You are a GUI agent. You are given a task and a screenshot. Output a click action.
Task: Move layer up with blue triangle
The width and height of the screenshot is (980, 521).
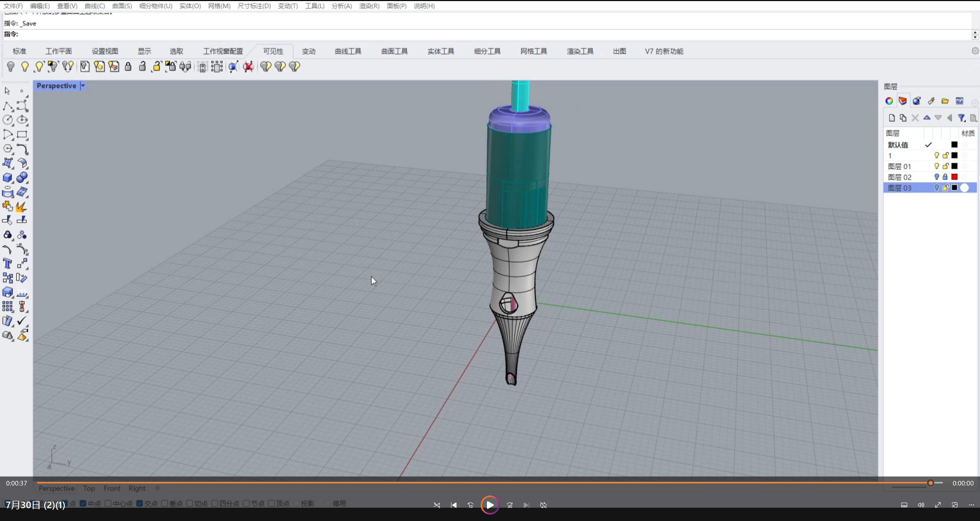pos(927,118)
